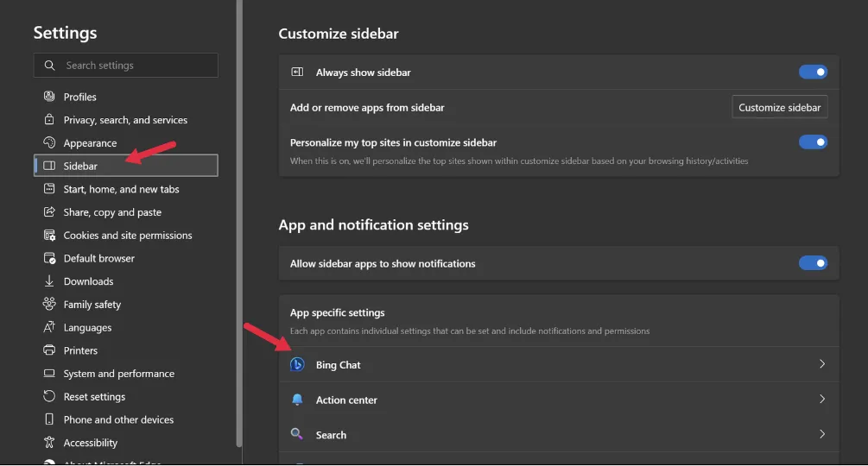This screenshot has height=466, width=868.
Task: Click App and notification settings heading
Action: [373, 225]
